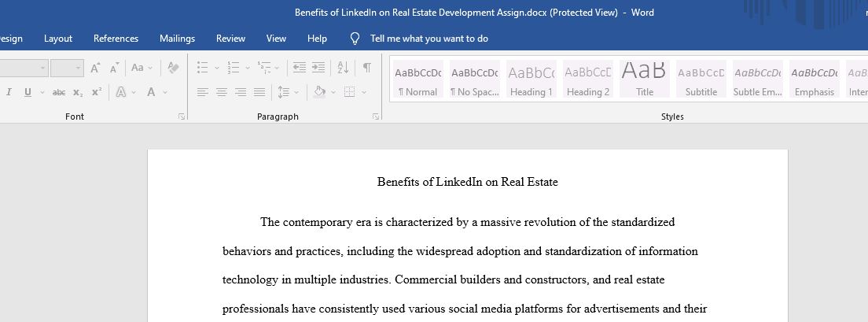Apply Subtitle style
Viewport: 868px width, 322px height.
point(701,80)
